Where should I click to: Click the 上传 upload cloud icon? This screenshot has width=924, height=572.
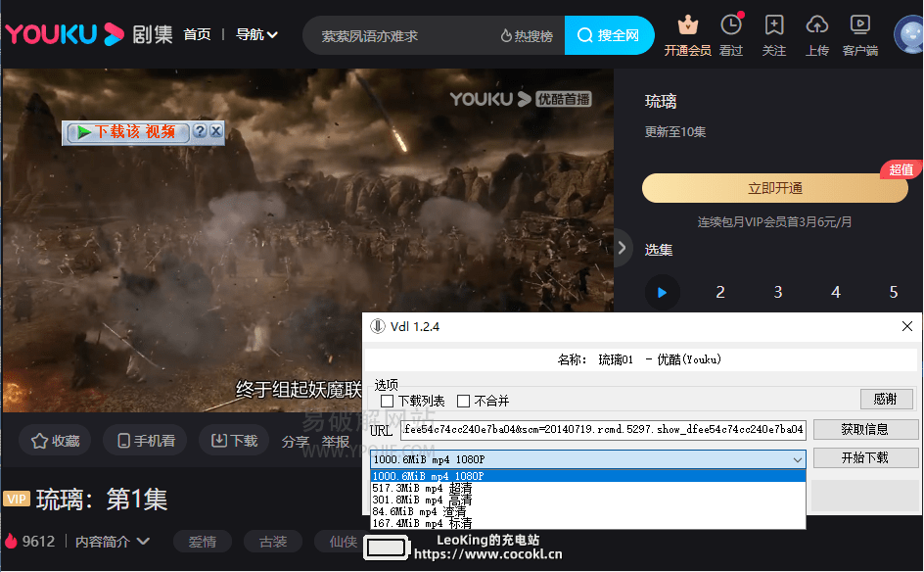pos(816,25)
